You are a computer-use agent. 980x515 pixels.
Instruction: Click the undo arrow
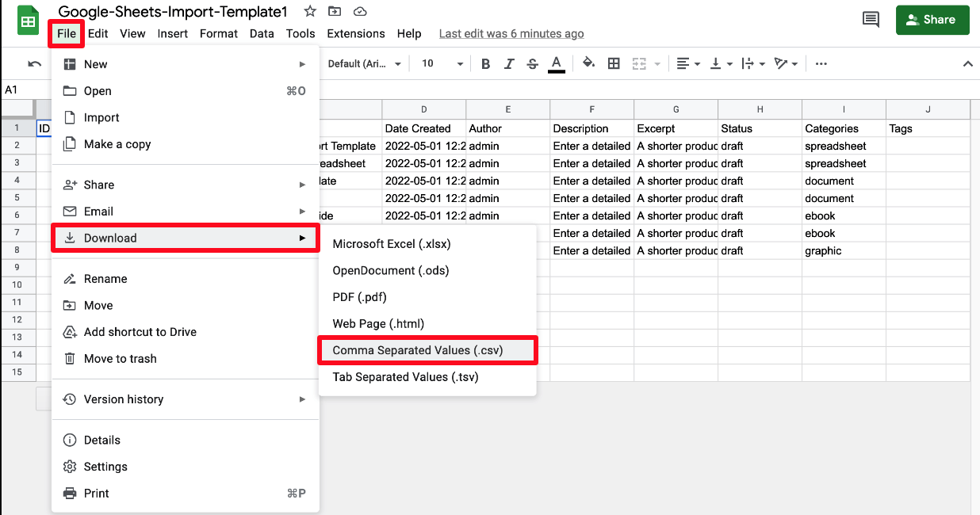coord(34,64)
